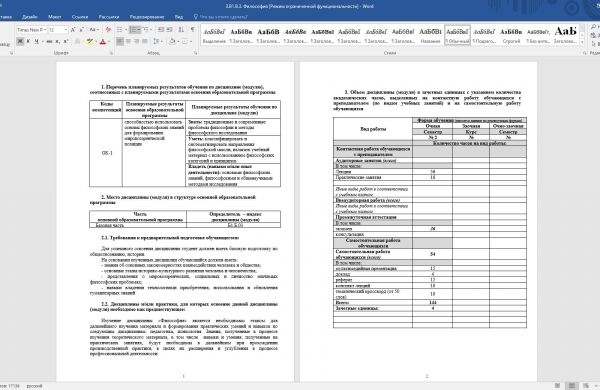Open the Рецензирование tab
The image size is (600, 390).
147,17
